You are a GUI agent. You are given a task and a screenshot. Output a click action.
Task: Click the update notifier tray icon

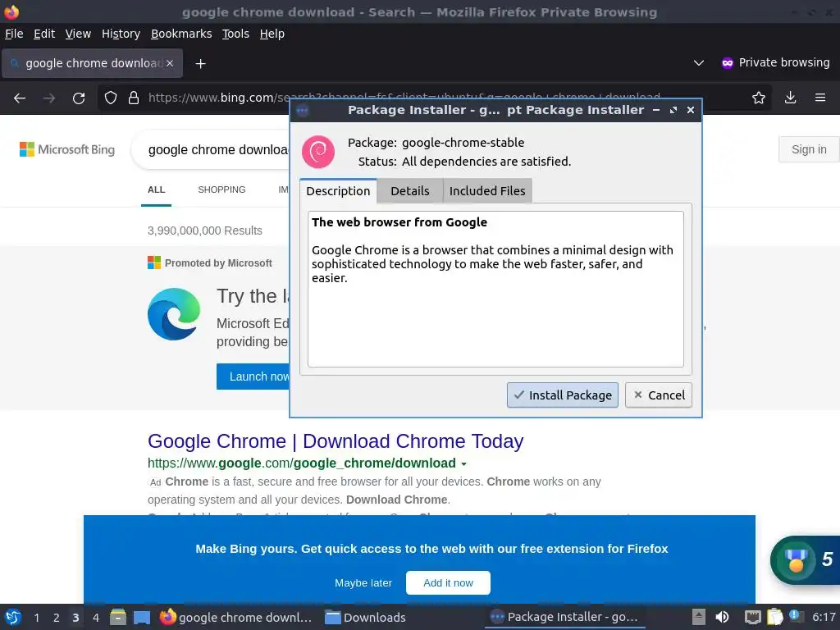796,617
